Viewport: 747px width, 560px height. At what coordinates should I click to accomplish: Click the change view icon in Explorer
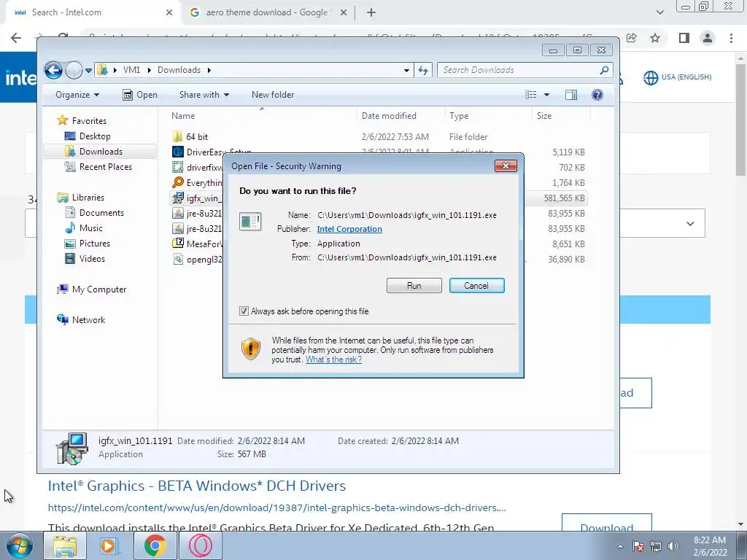pos(531,95)
